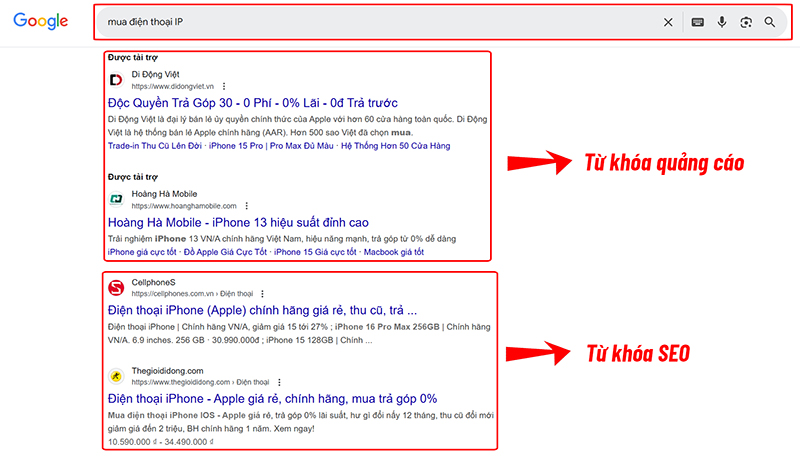800x465 pixels.
Task: Click the https://www.didongviet.vn URL text
Action: [x=172, y=86]
